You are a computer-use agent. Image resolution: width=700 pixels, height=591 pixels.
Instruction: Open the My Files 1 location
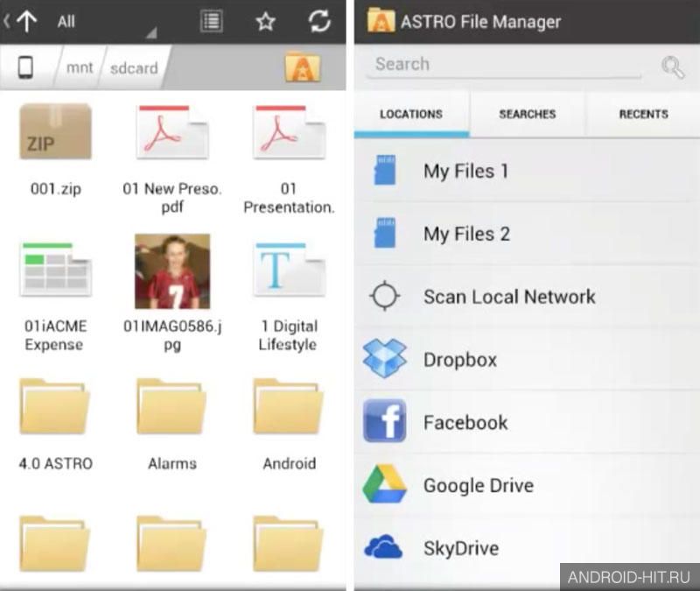point(528,171)
